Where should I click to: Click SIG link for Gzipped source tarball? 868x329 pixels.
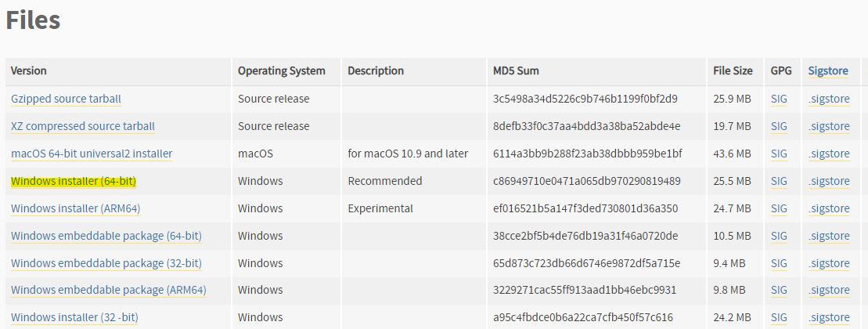click(779, 99)
